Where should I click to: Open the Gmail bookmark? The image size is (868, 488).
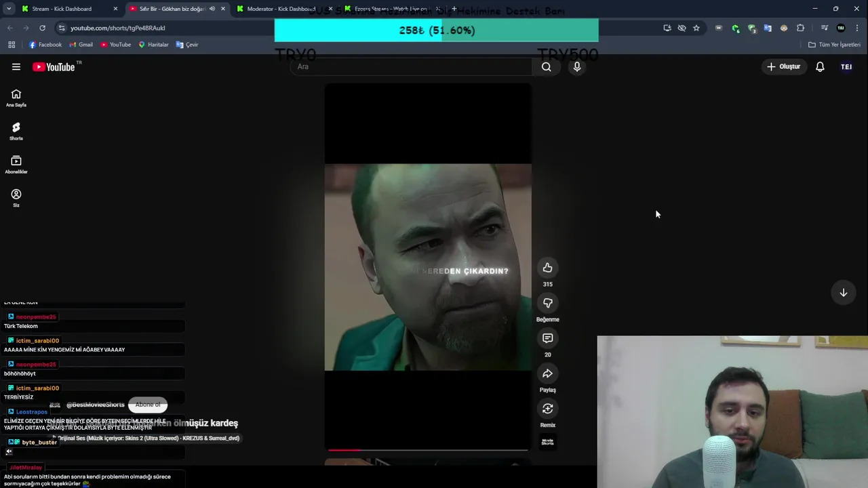(81, 45)
